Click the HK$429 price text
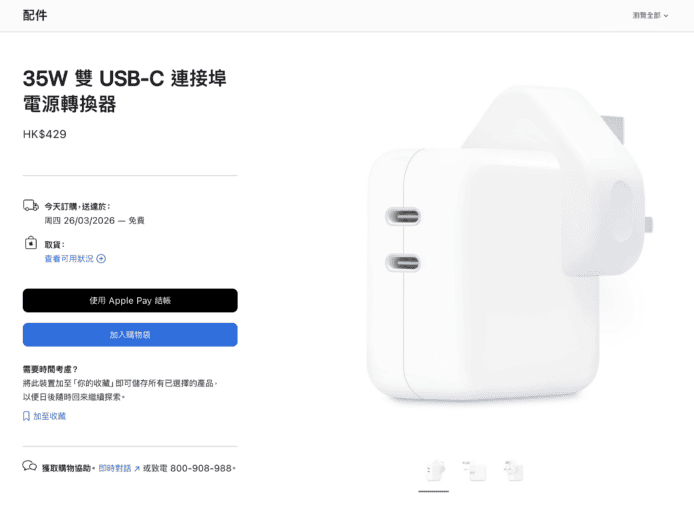 [45, 134]
